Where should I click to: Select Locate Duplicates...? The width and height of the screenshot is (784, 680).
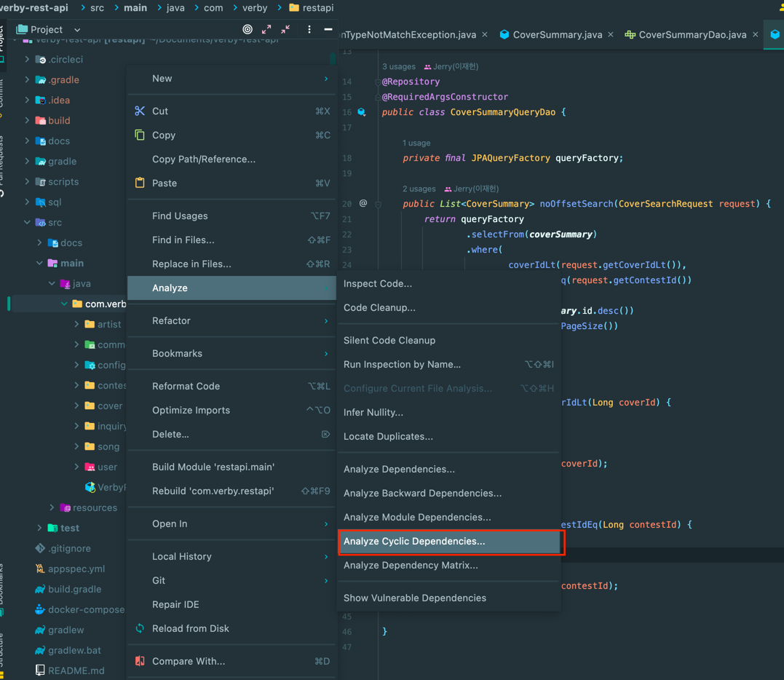tap(448, 437)
